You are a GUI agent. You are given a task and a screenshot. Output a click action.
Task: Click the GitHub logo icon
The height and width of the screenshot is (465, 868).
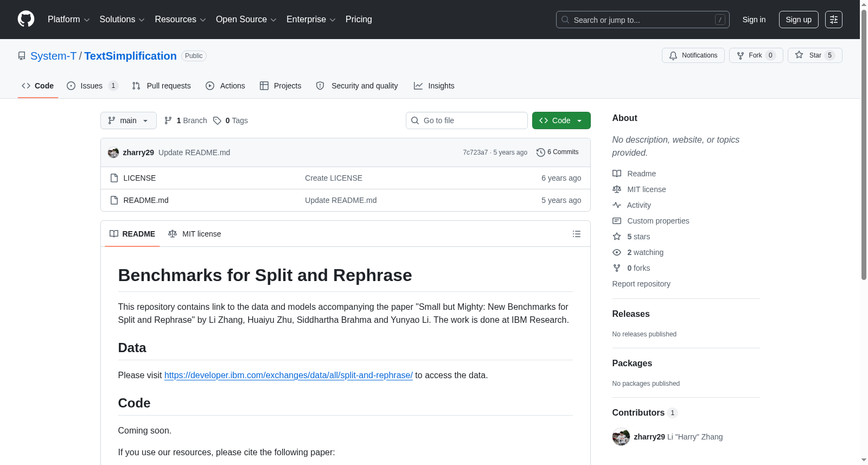(26, 19)
